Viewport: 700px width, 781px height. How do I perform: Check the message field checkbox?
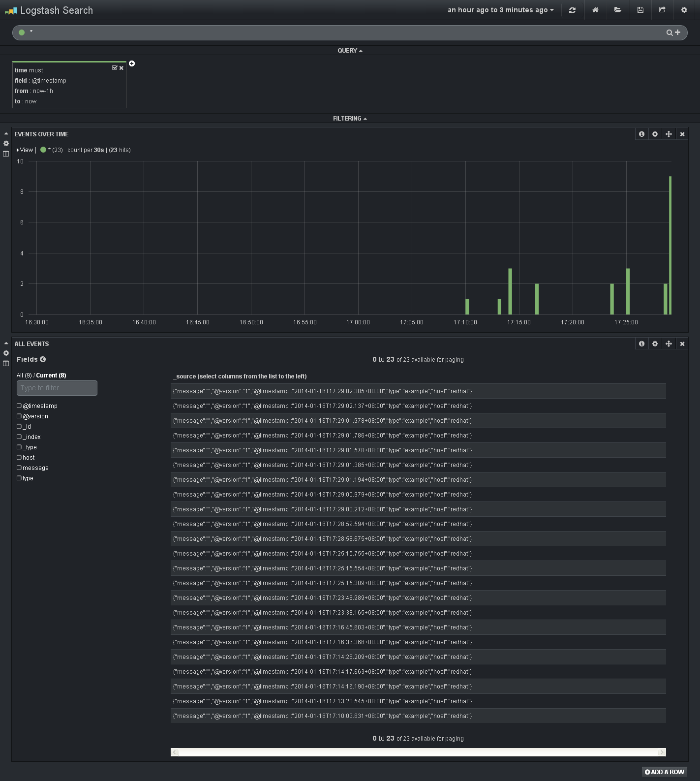click(x=19, y=468)
